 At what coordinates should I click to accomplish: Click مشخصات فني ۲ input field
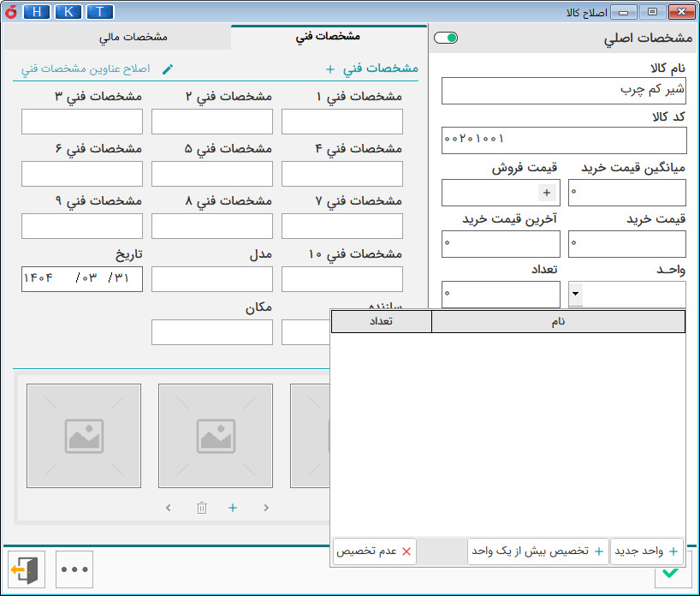212,122
